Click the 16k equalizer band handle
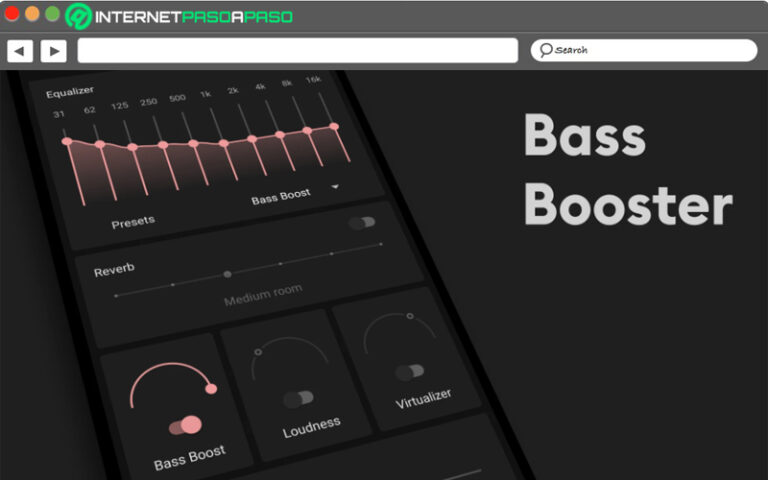The height and width of the screenshot is (480, 768). coord(334,127)
